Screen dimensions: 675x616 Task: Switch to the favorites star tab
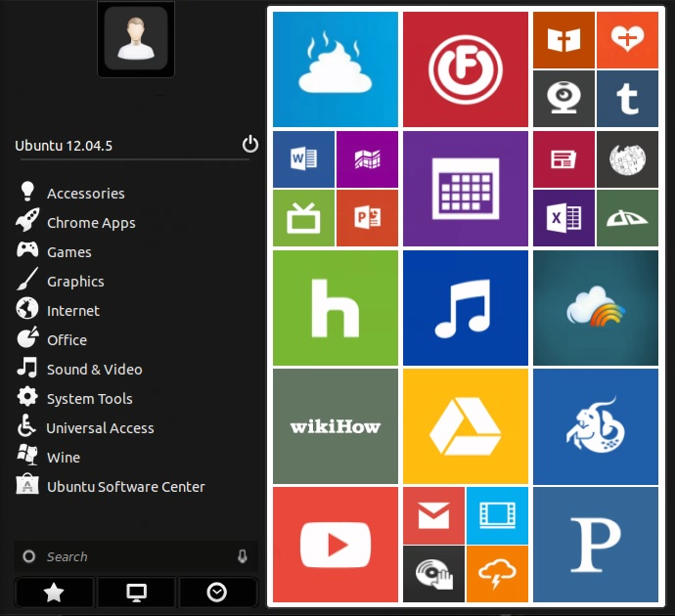coord(54,593)
